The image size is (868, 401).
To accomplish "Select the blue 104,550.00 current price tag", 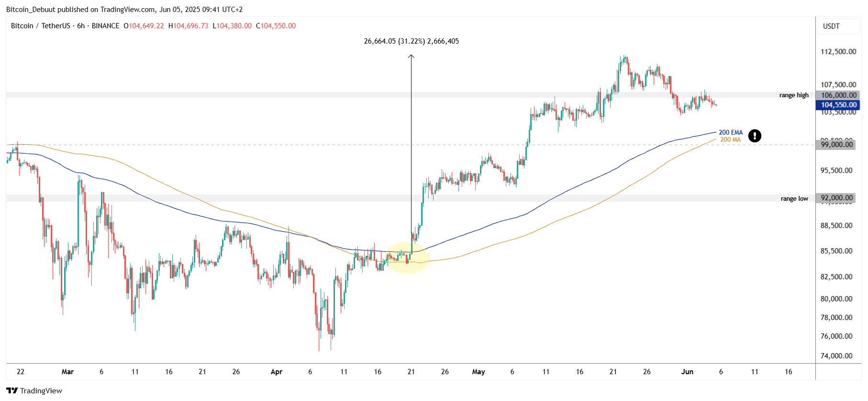I will pyautogui.click(x=838, y=105).
